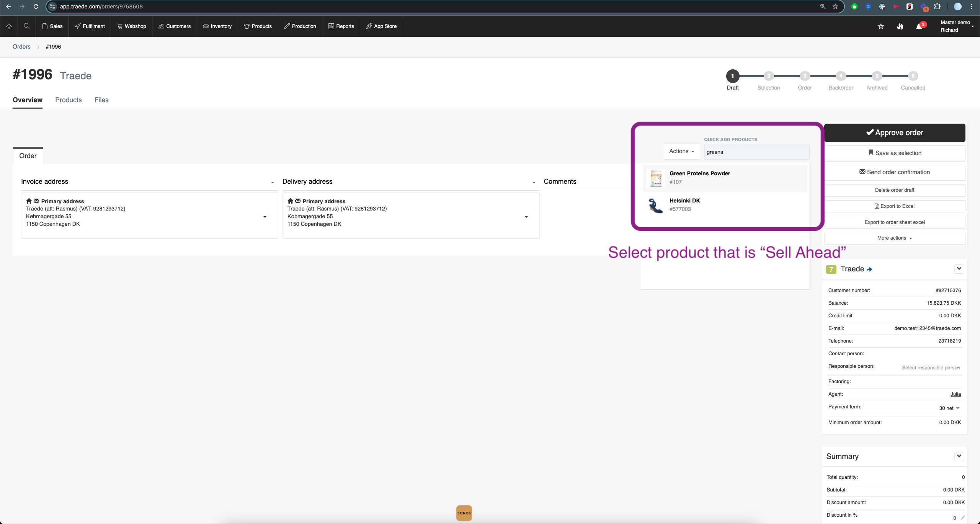
Task: Go to the home icon in navbar
Action: pos(9,26)
